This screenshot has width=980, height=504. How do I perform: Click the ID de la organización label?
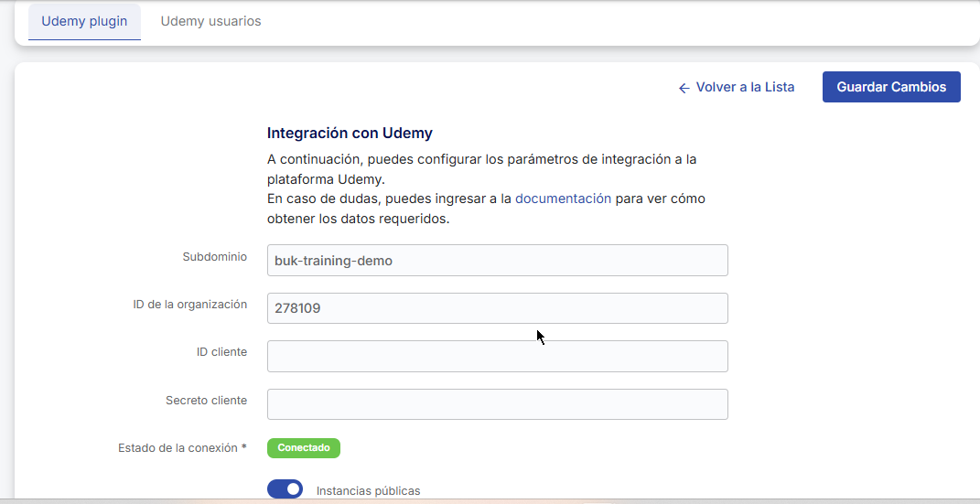click(x=190, y=305)
